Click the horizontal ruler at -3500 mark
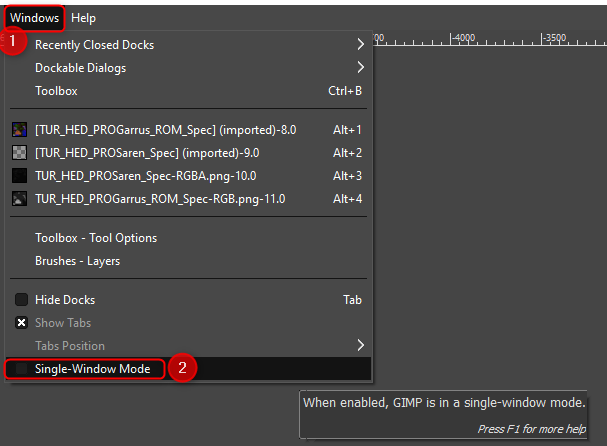The width and height of the screenshot is (607, 446). pyautogui.click(x=542, y=39)
